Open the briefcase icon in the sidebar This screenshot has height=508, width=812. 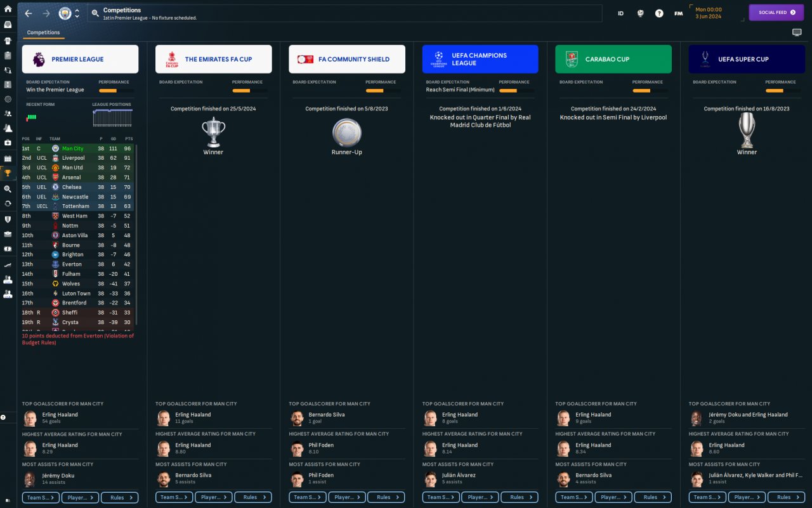click(x=8, y=234)
